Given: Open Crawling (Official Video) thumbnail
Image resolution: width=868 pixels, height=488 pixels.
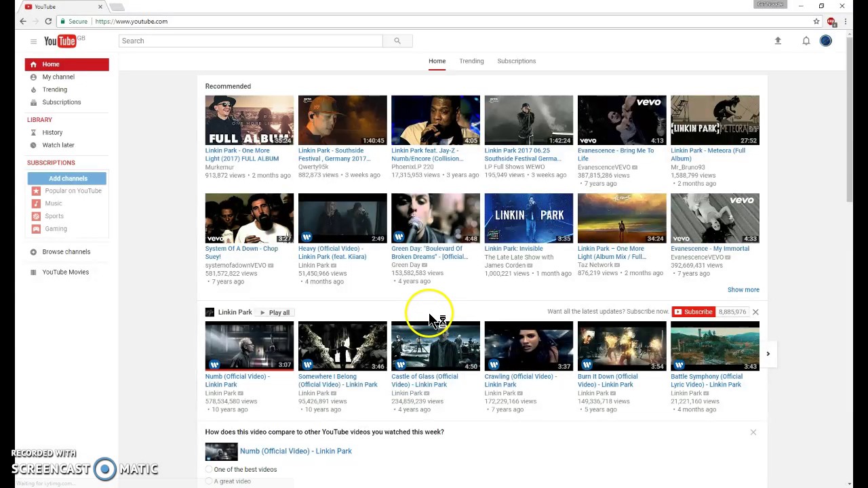Looking at the screenshot, I should [528, 346].
